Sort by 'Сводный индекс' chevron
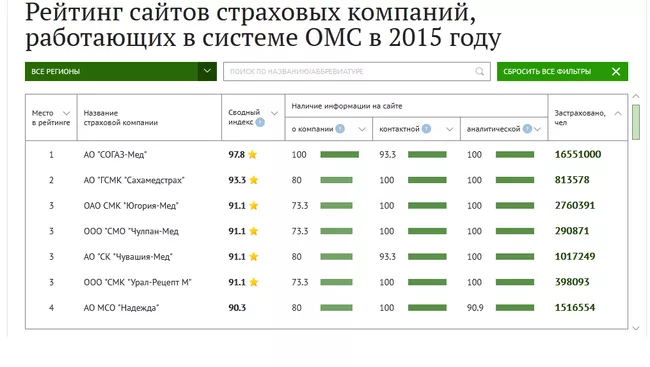This screenshot has width=650, height=367. pos(274,113)
